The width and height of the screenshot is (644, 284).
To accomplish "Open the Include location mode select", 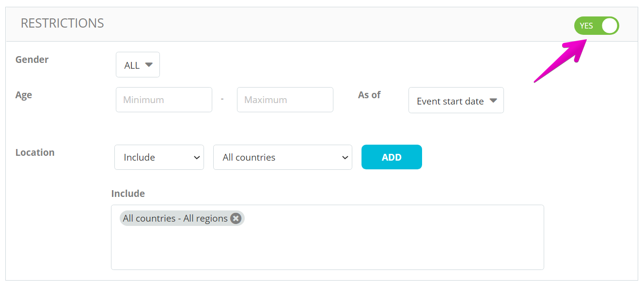I will point(159,157).
